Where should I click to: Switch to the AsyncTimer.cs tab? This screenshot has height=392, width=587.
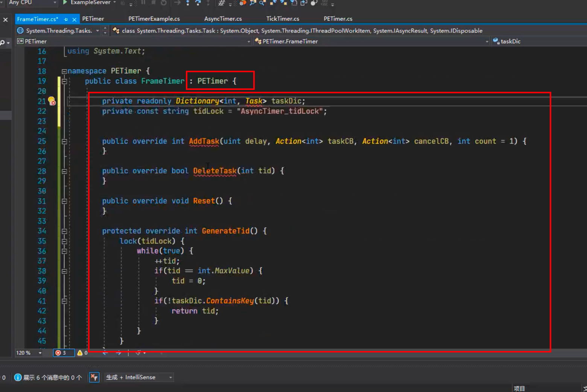[x=223, y=19]
